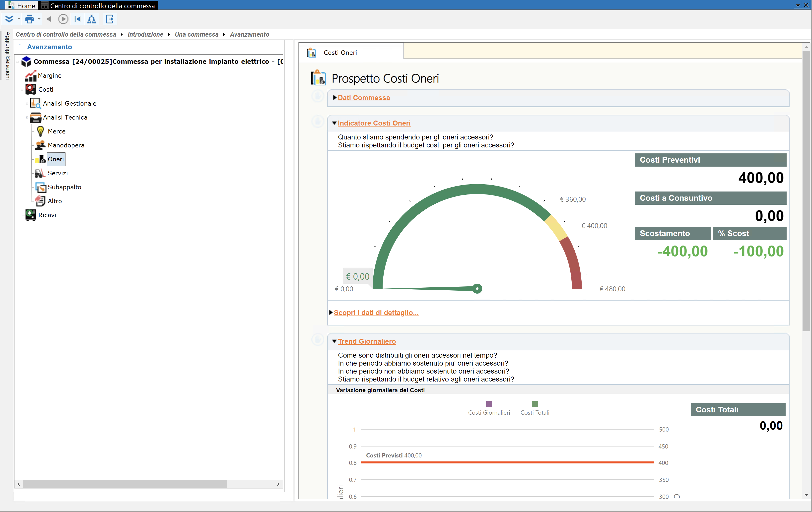This screenshot has width=812, height=512.
Task: Click the Avanzamento breadcrumb
Action: click(x=250, y=34)
